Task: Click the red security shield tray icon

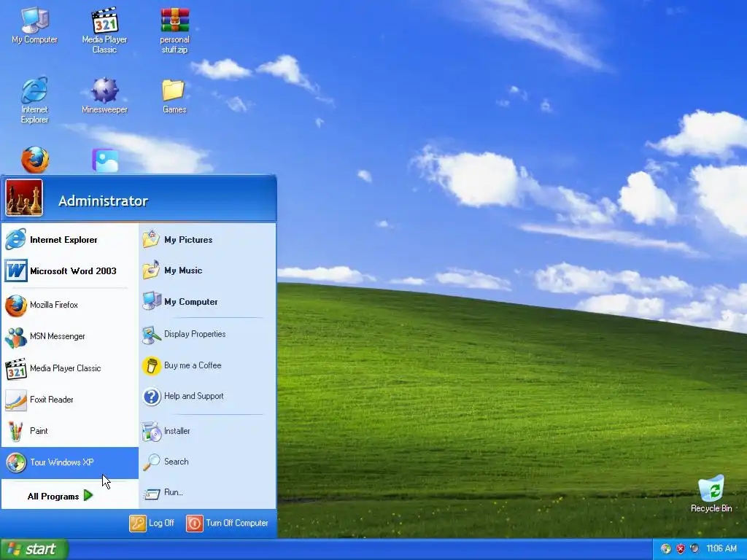Action: pos(681,548)
